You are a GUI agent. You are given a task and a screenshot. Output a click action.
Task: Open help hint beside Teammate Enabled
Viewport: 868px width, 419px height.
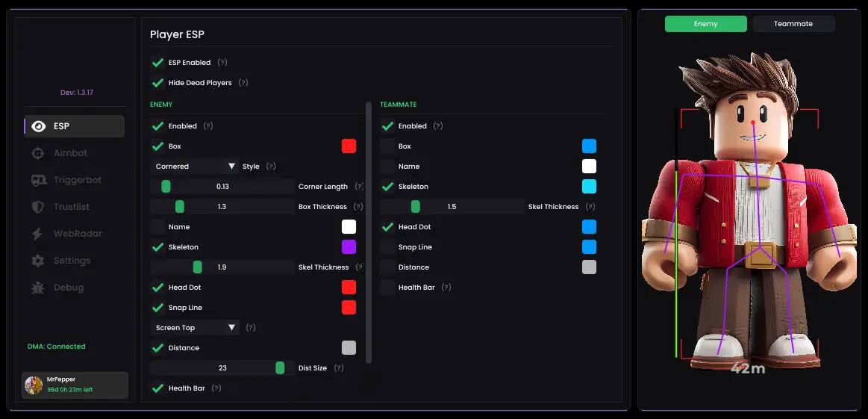click(x=438, y=125)
